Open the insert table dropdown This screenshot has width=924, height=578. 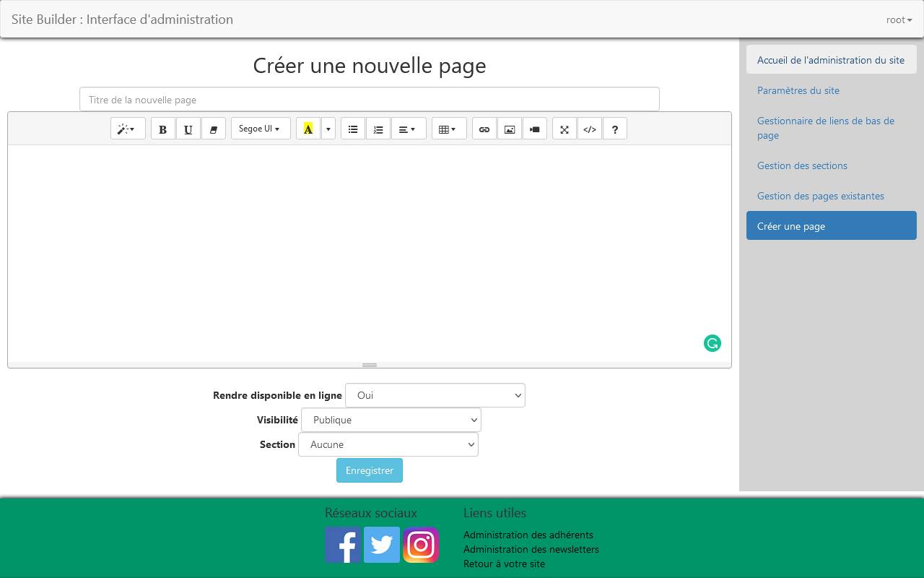pyautogui.click(x=449, y=129)
